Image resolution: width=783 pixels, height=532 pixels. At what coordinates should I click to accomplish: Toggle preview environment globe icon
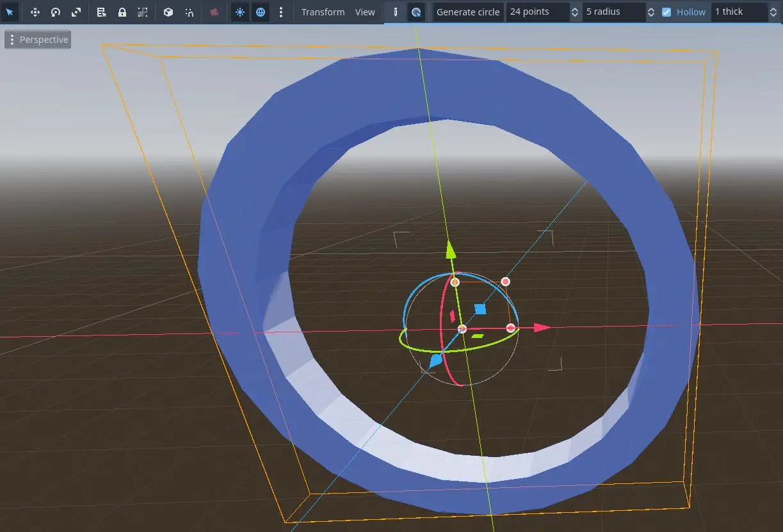click(x=261, y=12)
